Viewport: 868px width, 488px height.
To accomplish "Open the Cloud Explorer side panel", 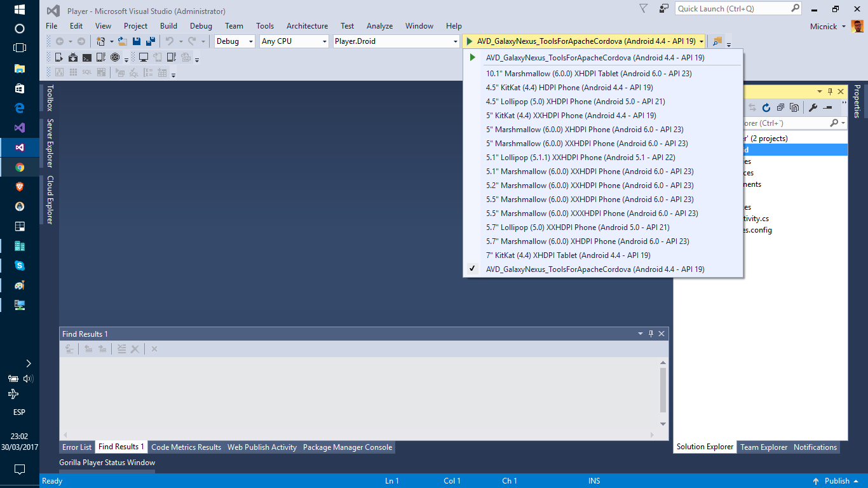I will pyautogui.click(x=50, y=200).
